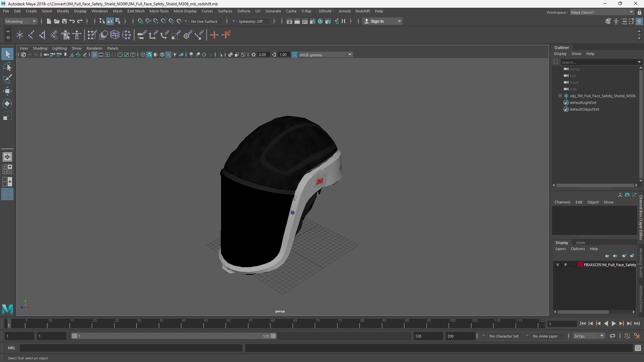Switch to the Anim layer tab

pyautogui.click(x=580, y=243)
